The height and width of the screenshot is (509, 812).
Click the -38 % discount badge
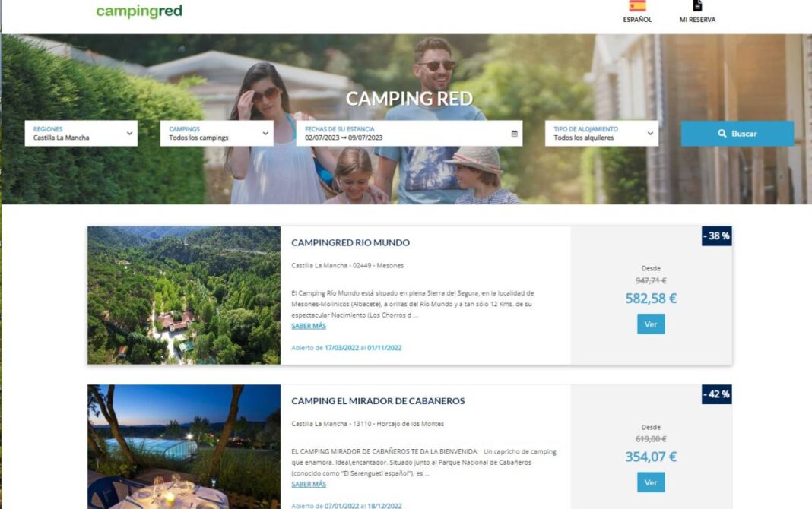pos(717,236)
